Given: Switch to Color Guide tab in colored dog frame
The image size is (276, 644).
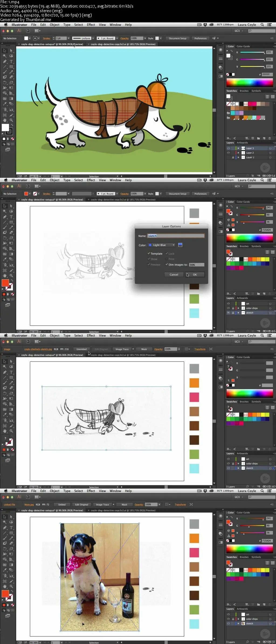Looking at the screenshot, I should click(x=243, y=46).
